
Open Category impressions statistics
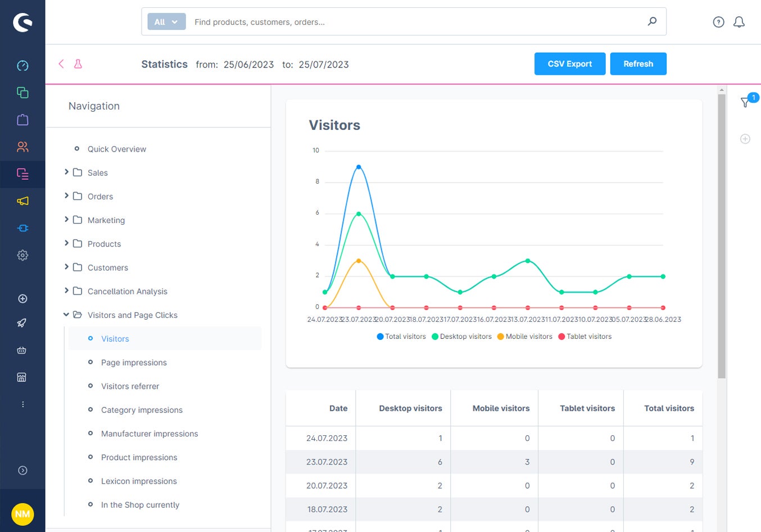(x=142, y=410)
